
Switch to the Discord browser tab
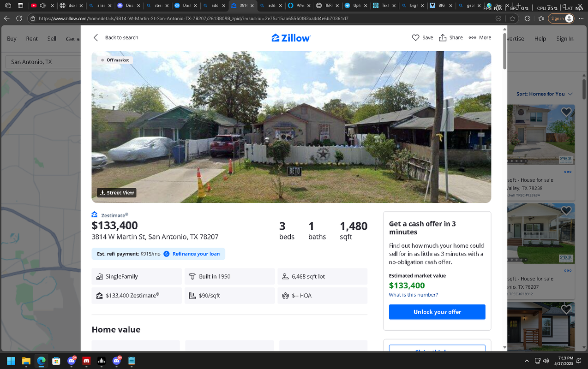(126, 6)
